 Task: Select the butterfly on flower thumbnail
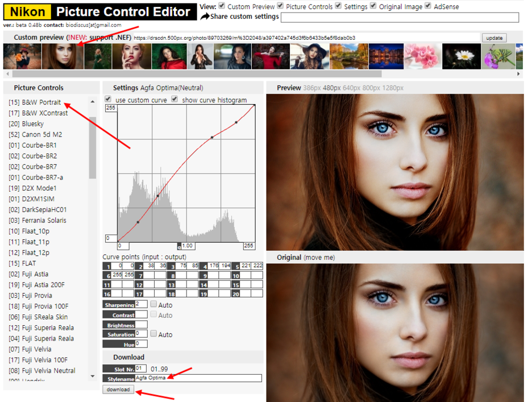point(498,56)
